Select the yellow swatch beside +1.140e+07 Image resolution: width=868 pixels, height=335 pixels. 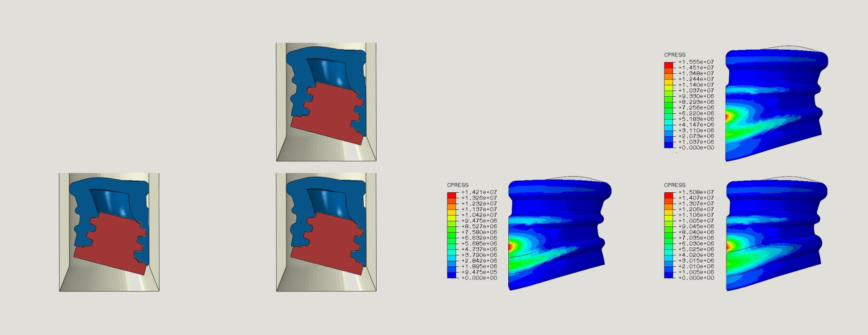669,88
